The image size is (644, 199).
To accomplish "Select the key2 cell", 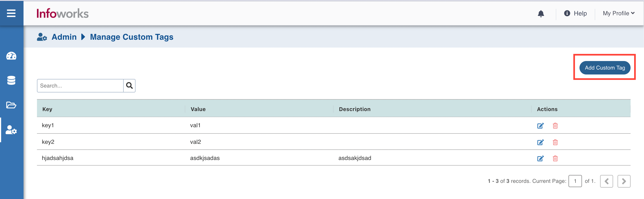I will (48, 142).
